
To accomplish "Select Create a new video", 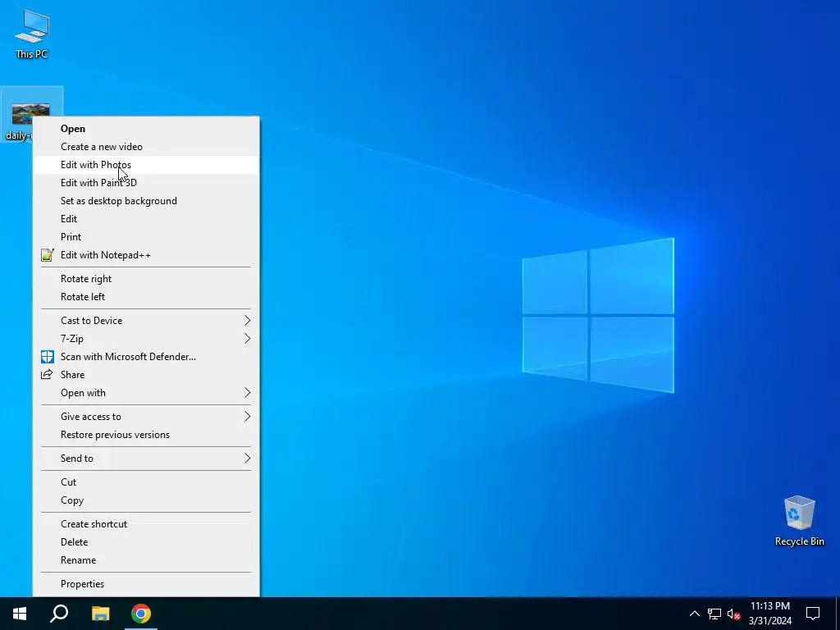I will 146,147.
